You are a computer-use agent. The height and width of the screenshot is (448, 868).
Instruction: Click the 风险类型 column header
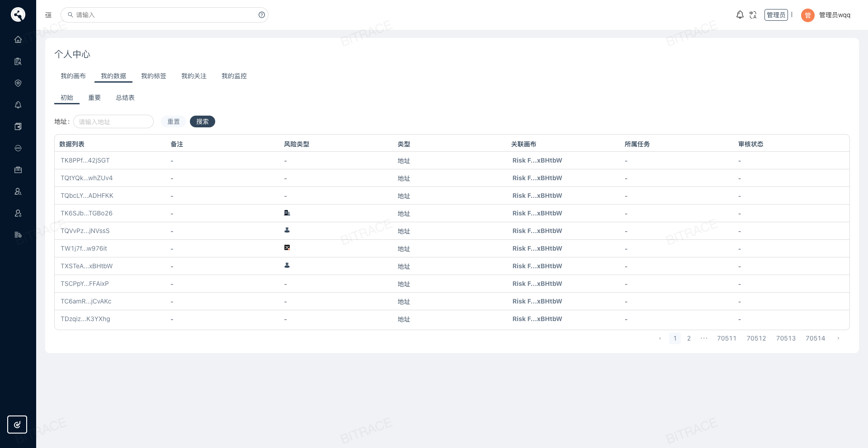(x=297, y=144)
